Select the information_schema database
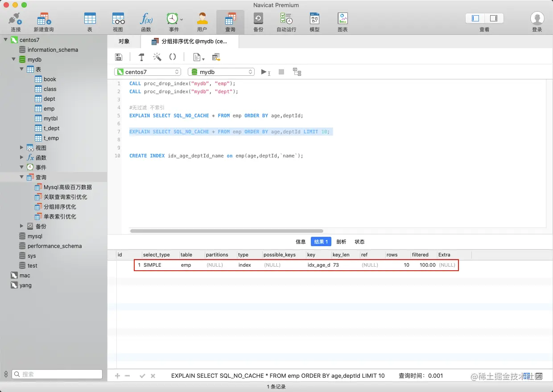The width and height of the screenshot is (553, 392). point(53,50)
